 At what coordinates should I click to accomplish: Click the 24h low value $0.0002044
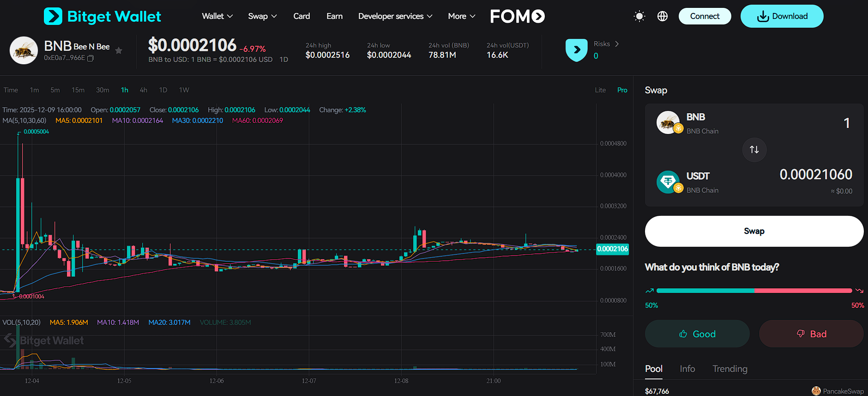coord(389,55)
